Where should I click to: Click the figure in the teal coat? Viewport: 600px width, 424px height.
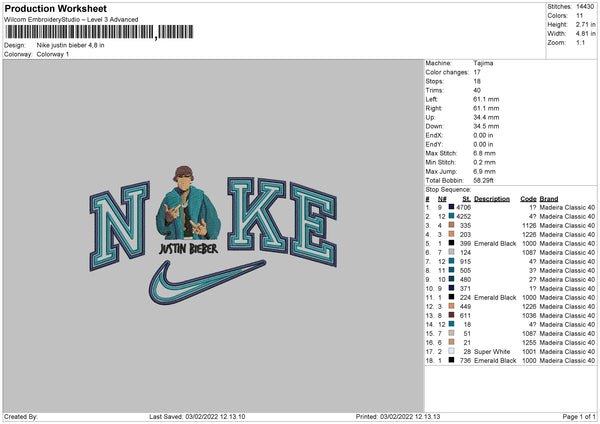pyautogui.click(x=188, y=203)
